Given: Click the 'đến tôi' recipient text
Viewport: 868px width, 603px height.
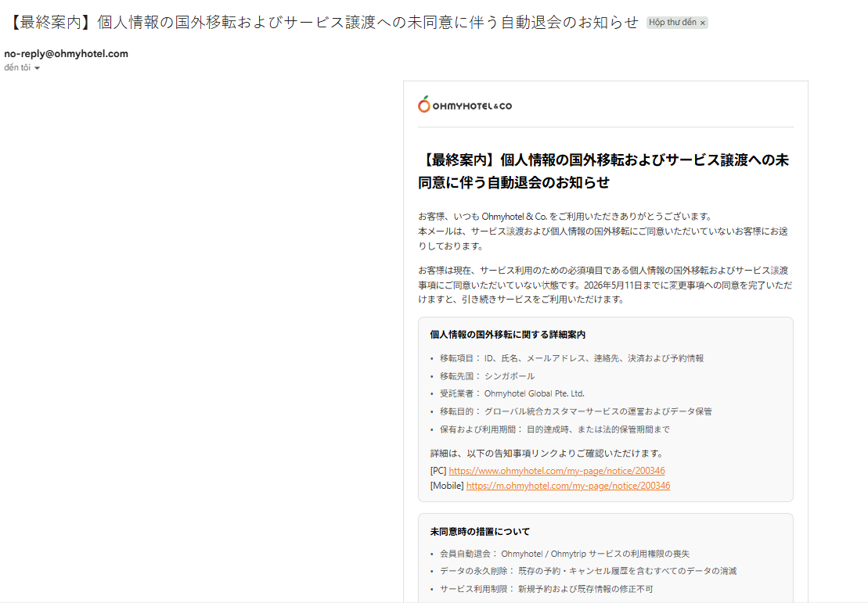Looking at the screenshot, I should (17, 67).
